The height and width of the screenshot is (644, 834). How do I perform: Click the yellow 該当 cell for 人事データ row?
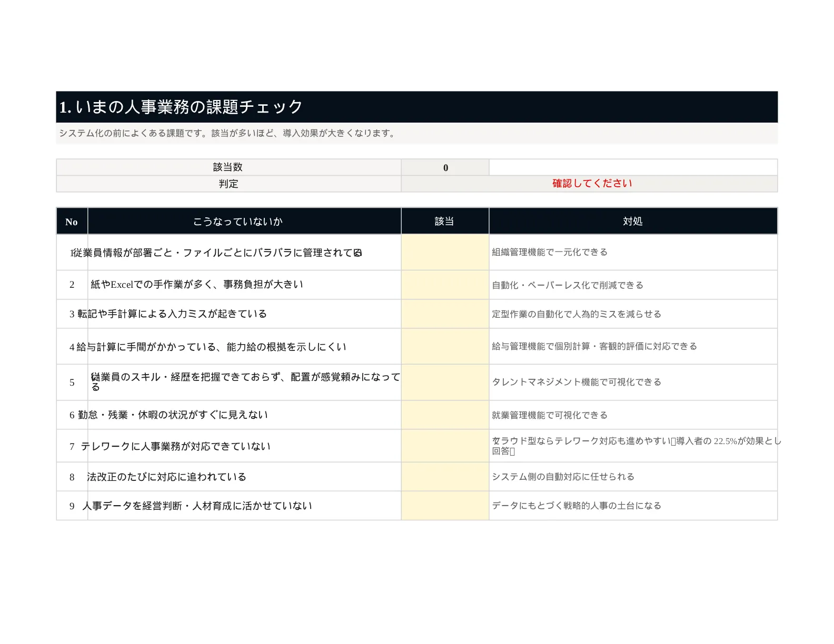pos(445,506)
